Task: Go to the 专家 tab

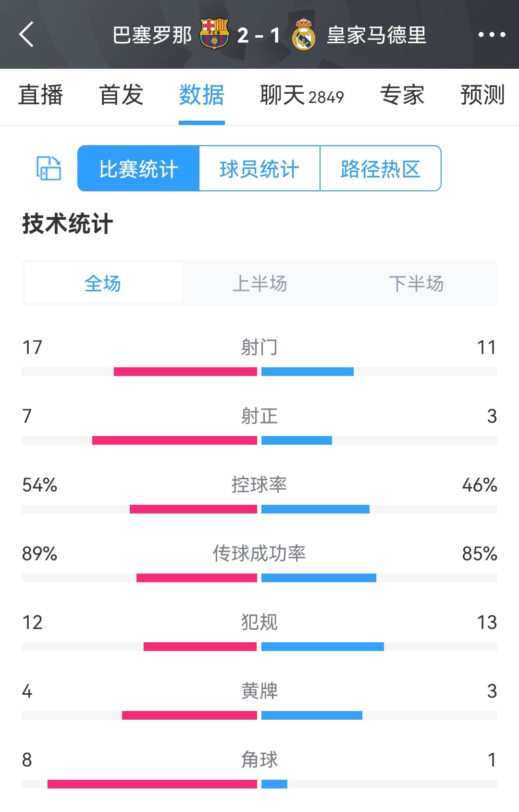Action: [402, 95]
